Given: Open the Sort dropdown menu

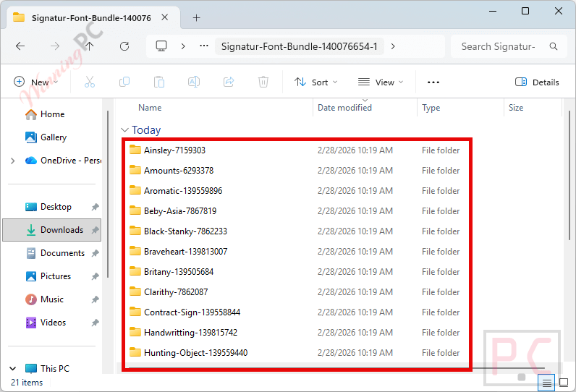Looking at the screenshot, I should click(x=316, y=82).
